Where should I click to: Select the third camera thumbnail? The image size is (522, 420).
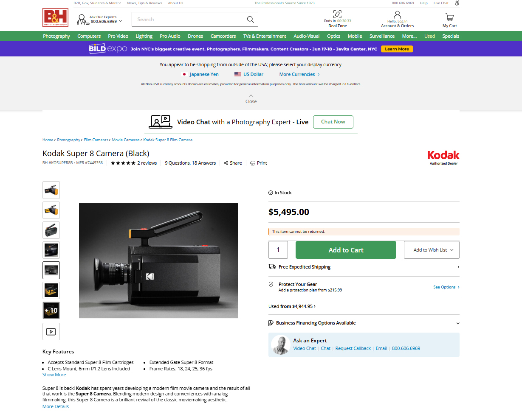coord(51,230)
